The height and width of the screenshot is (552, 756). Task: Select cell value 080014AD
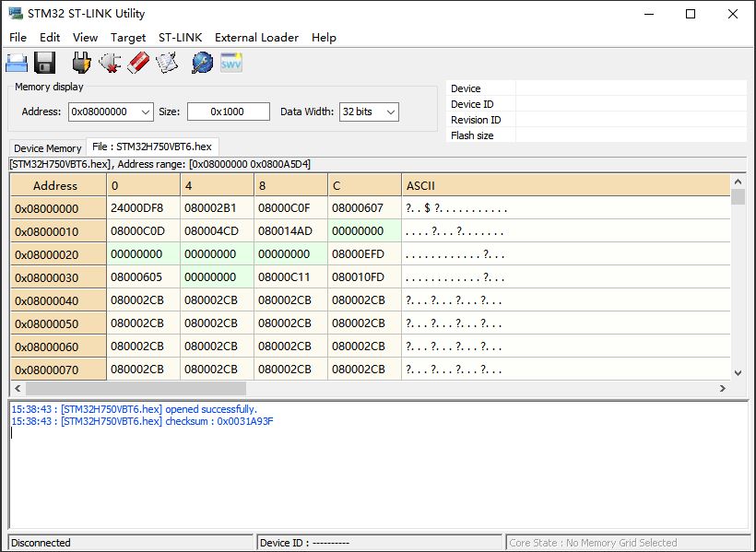(x=290, y=231)
